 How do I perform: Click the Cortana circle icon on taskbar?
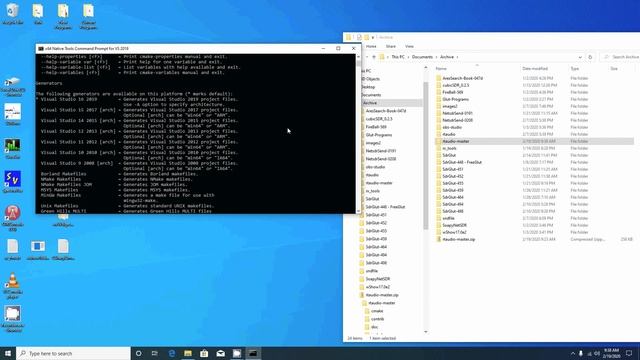coord(139,353)
